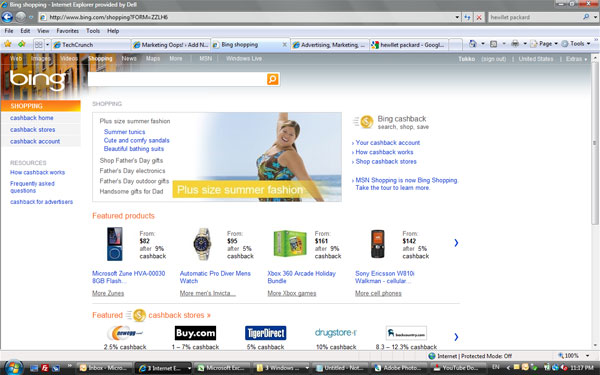
Task: Click the sign out link
Action: [x=494, y=59]
